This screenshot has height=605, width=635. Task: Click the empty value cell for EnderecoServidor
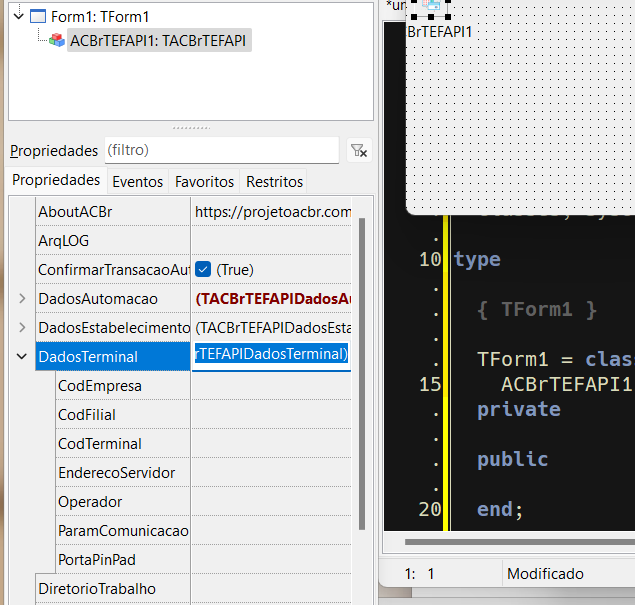pyautogui.click(x=271, y=473)
